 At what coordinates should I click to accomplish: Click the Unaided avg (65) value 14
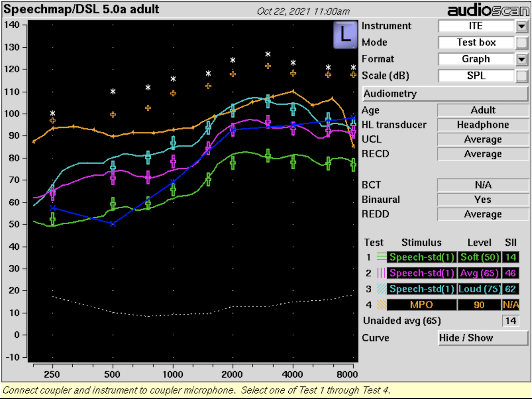[511, 321]
